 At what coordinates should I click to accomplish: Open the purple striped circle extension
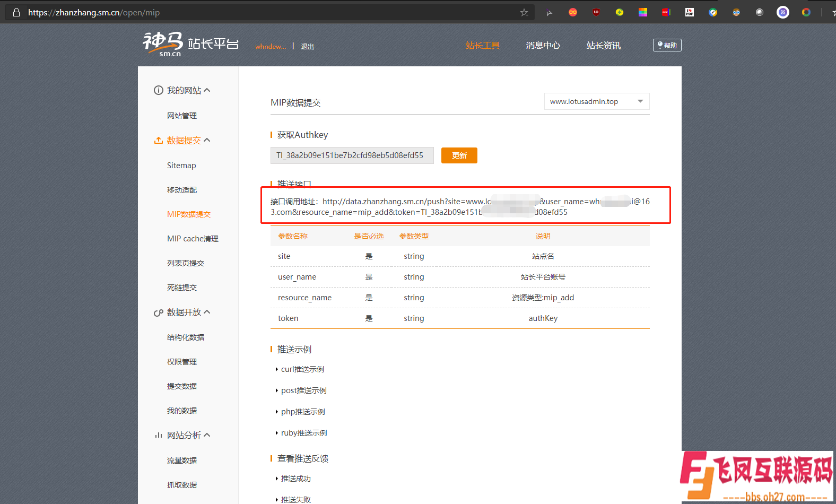click(x=783, y=12)
